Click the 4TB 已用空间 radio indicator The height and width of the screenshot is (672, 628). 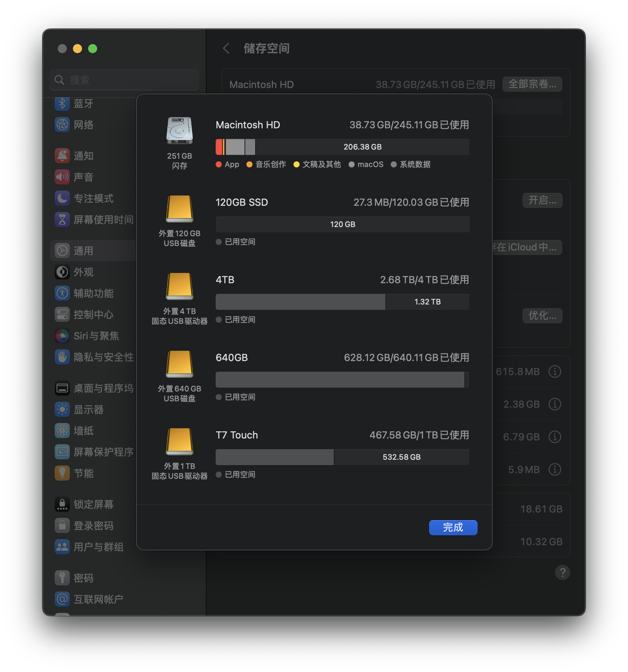(219, 320)
